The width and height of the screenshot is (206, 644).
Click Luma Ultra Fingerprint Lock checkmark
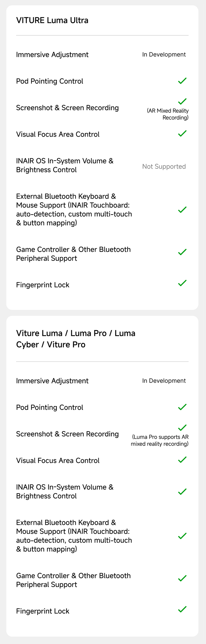coord(182,283)
